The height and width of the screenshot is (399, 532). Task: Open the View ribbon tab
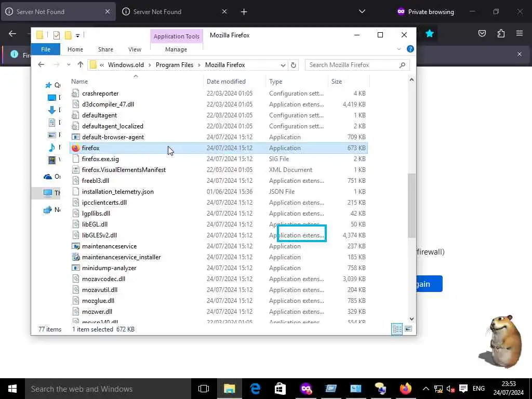[x=135, y=49]
